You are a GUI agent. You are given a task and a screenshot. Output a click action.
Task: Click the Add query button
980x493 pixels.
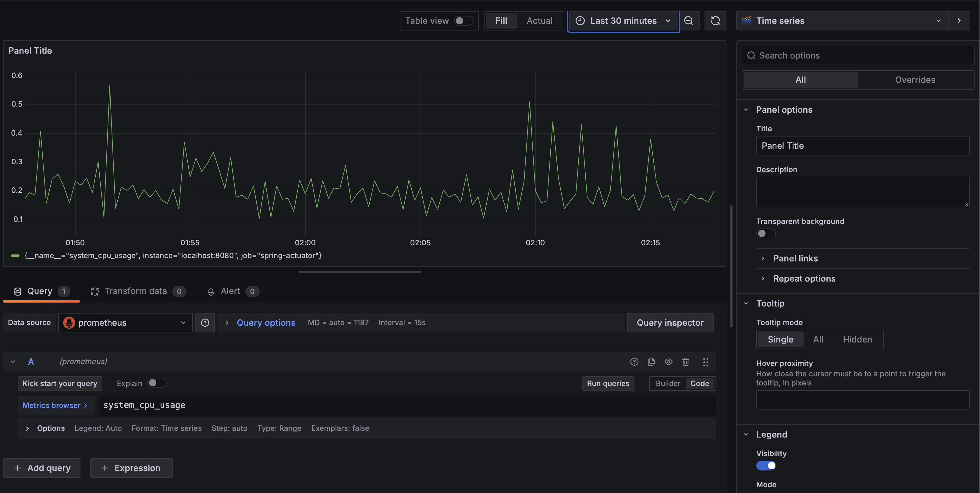pyautogui.click(x=42, y=468)
